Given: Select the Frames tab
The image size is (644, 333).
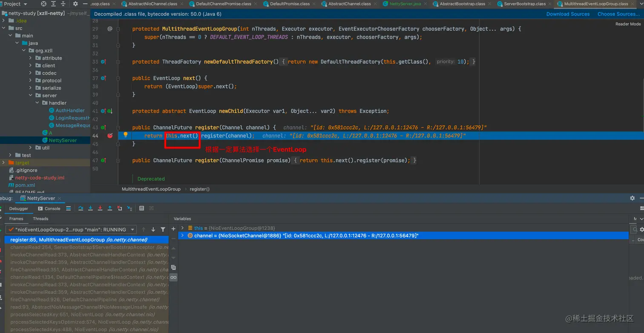Looking at the screenshot, I should tap(16, 219).
